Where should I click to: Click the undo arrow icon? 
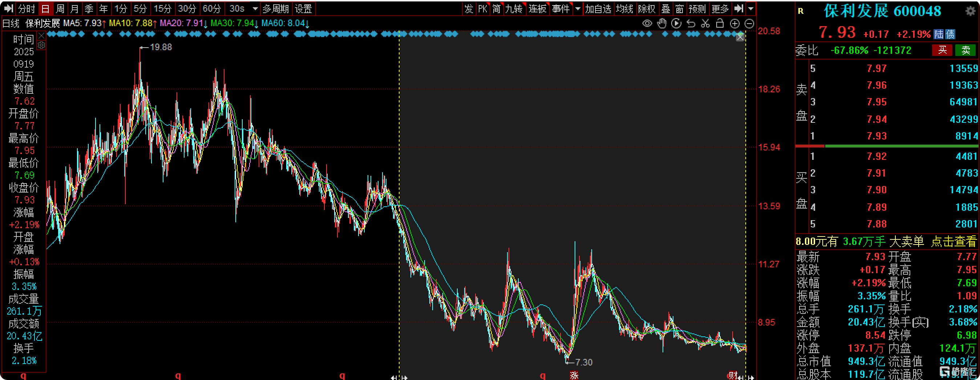(691, 24)
